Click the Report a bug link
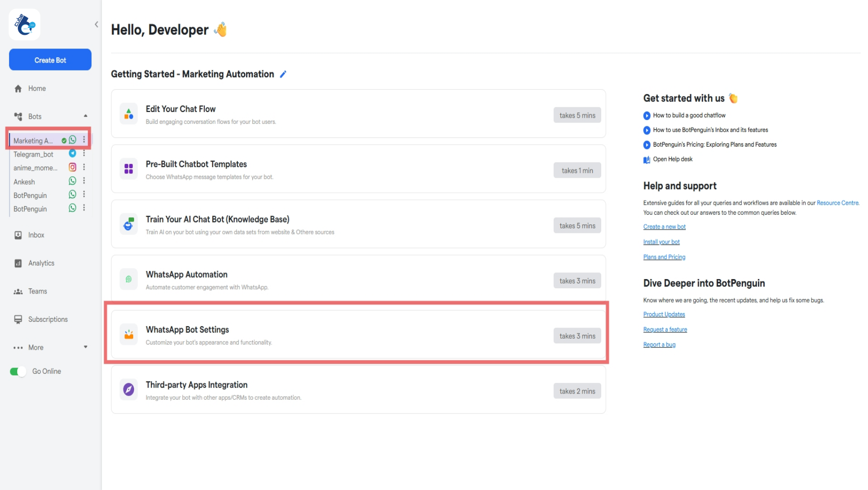Image resolution: width=868 pixels, height=490 pixels. point(659,345)
